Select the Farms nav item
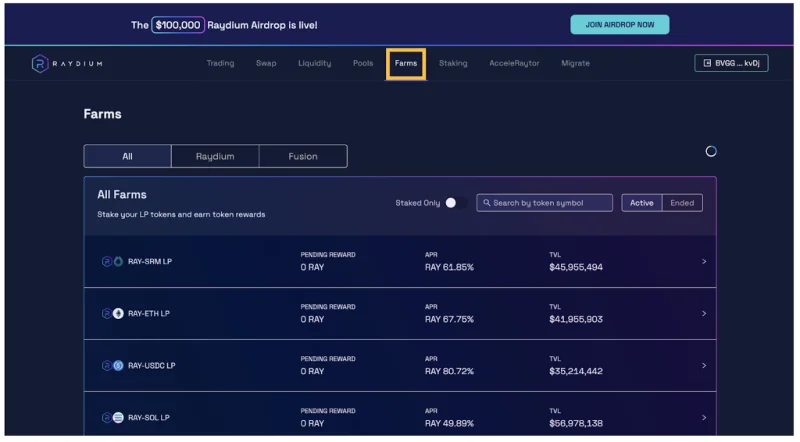 tap(406, 63)
